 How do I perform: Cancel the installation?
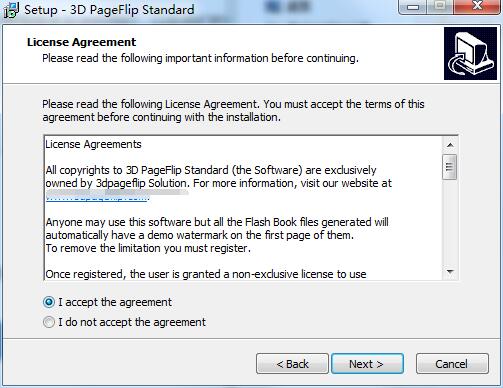click(x=452, y=364)
